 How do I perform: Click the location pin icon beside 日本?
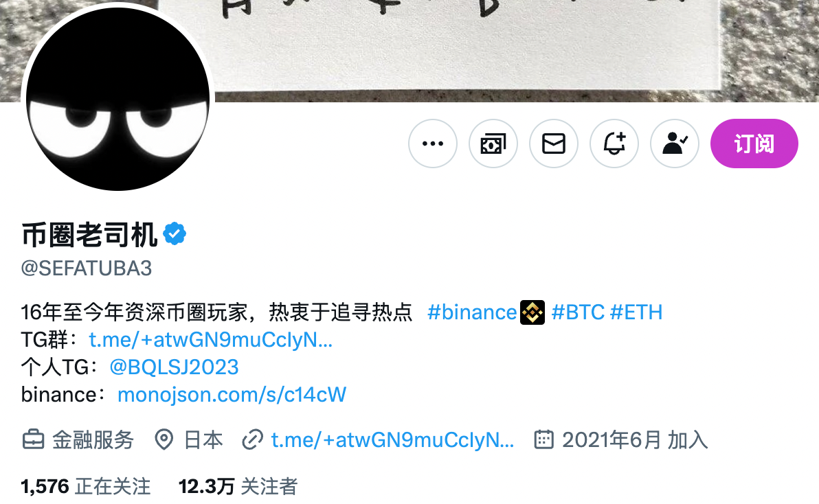(x=164, y=440)
